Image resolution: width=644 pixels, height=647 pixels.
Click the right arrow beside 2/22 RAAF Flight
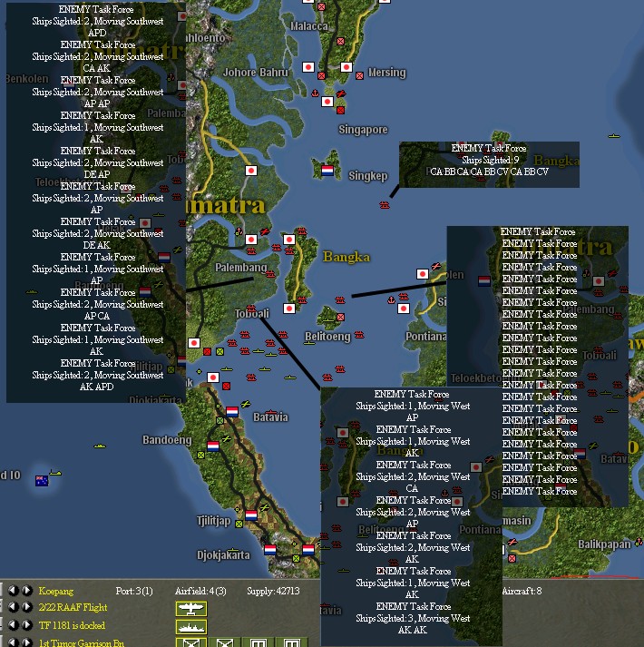point(27,607)
